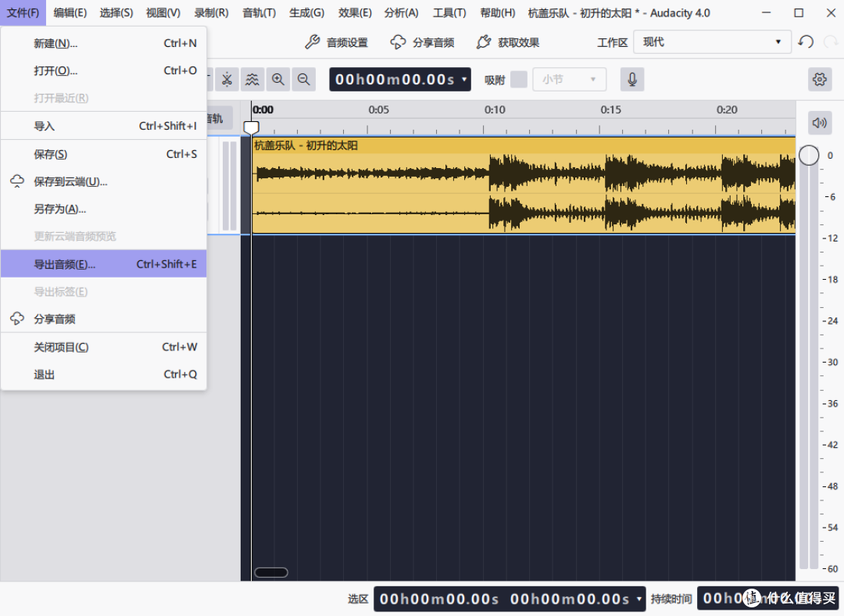Click the cloud icon beside 分享音频 menu entry
Viewport: 844px width, 616px height.
click(17, 319)
